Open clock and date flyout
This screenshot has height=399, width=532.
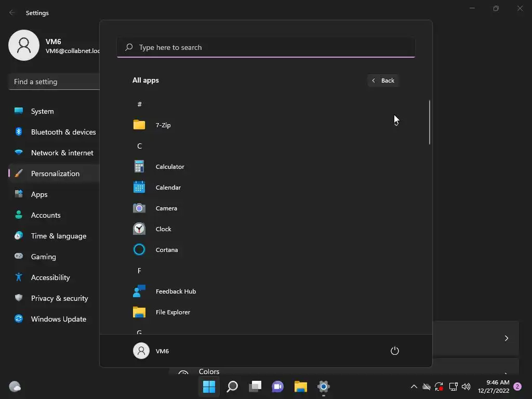coord(494,387)
